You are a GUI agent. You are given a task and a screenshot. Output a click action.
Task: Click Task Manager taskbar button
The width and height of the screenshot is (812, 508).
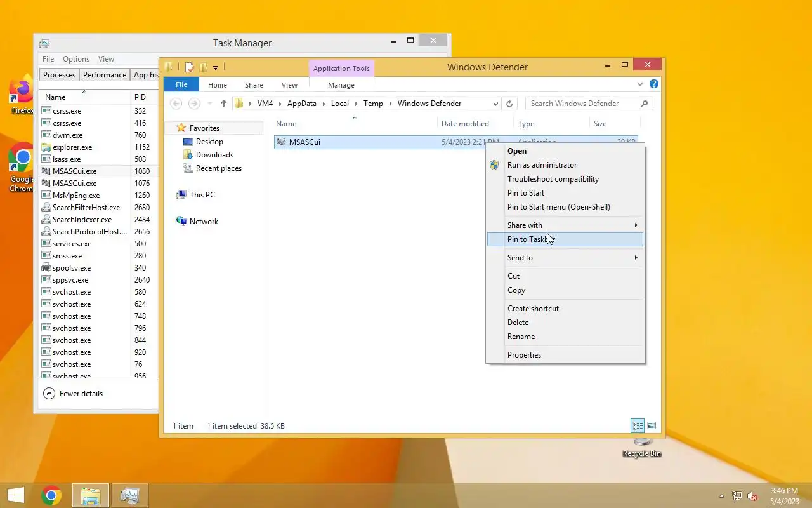tap(130, 495)
